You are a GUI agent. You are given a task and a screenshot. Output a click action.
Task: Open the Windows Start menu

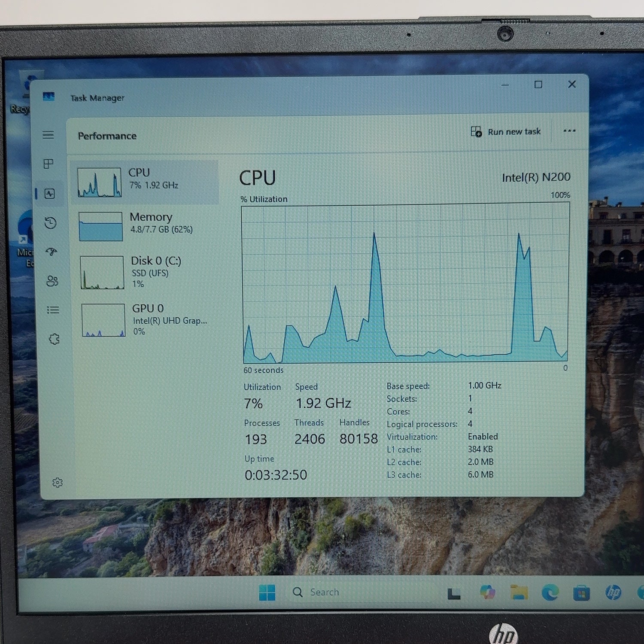click(x=267, y=592)
